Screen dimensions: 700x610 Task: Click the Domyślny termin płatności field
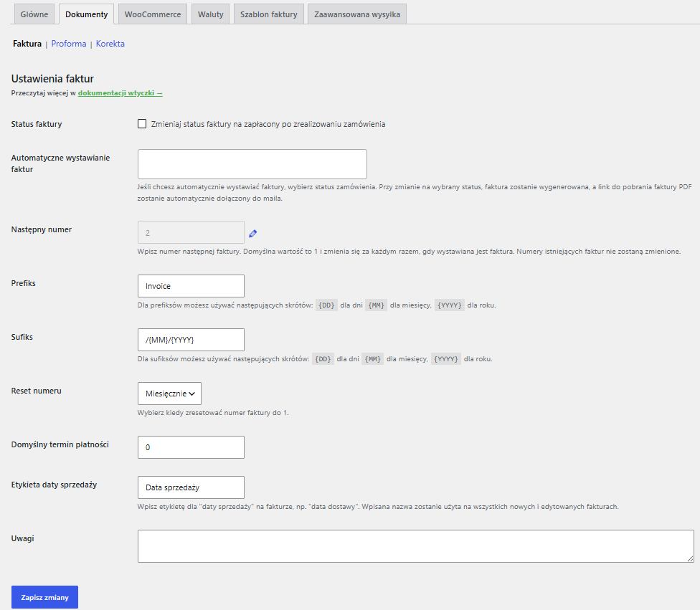191,447
